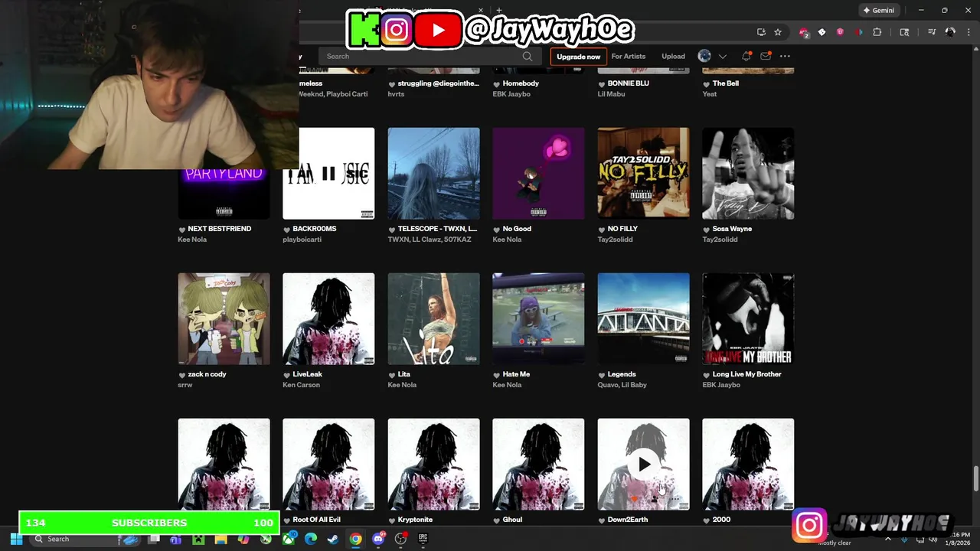Open the Gemini button in Chrome
This screenshot has height=551, width=980.
coord(878,11)
